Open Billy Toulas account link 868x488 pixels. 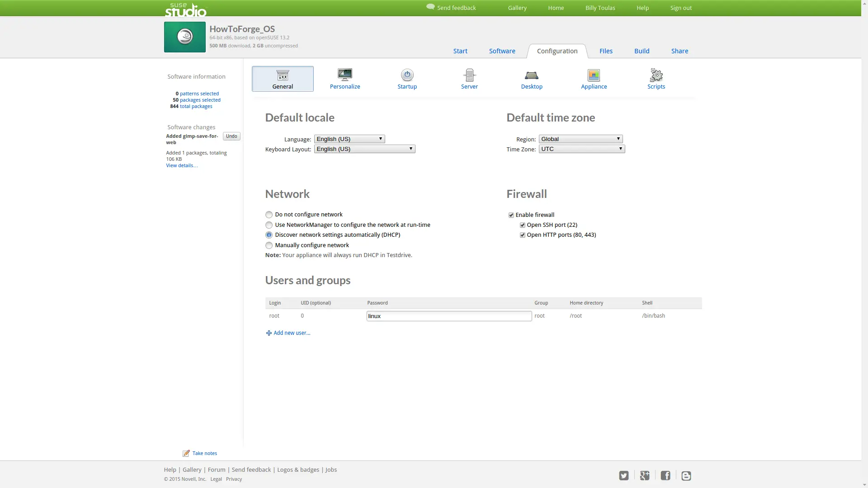600,8
